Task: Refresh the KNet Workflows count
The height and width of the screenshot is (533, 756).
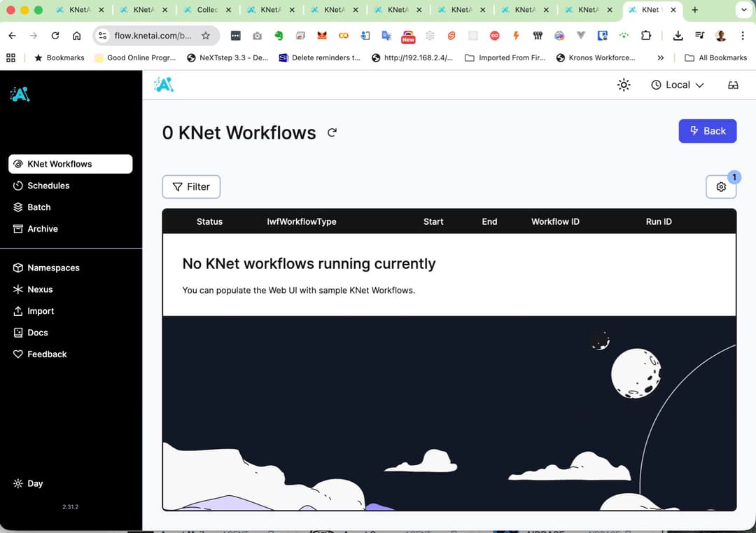Action: pyautogui.click(x=332, y=132)
